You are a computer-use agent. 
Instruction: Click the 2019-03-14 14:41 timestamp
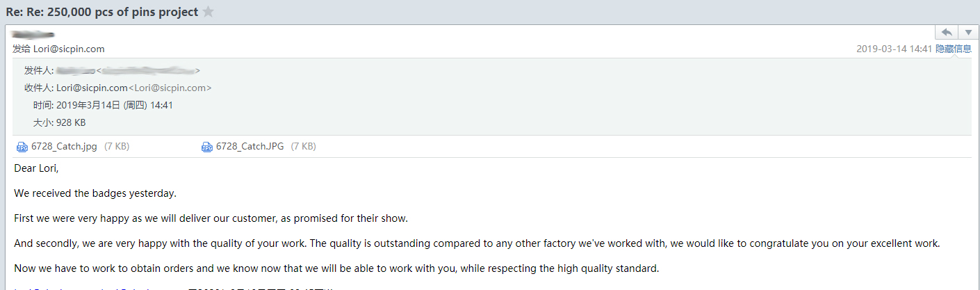tap(894, 49)
